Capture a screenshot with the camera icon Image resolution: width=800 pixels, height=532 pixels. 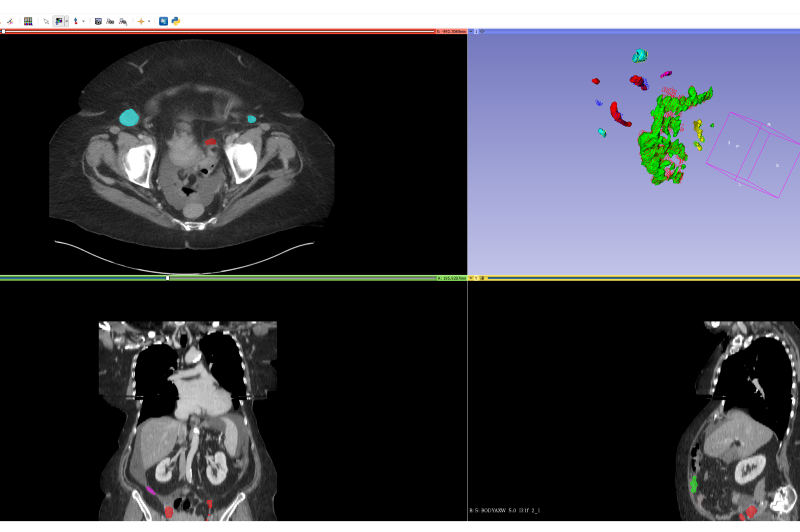[x=98, y=21]
